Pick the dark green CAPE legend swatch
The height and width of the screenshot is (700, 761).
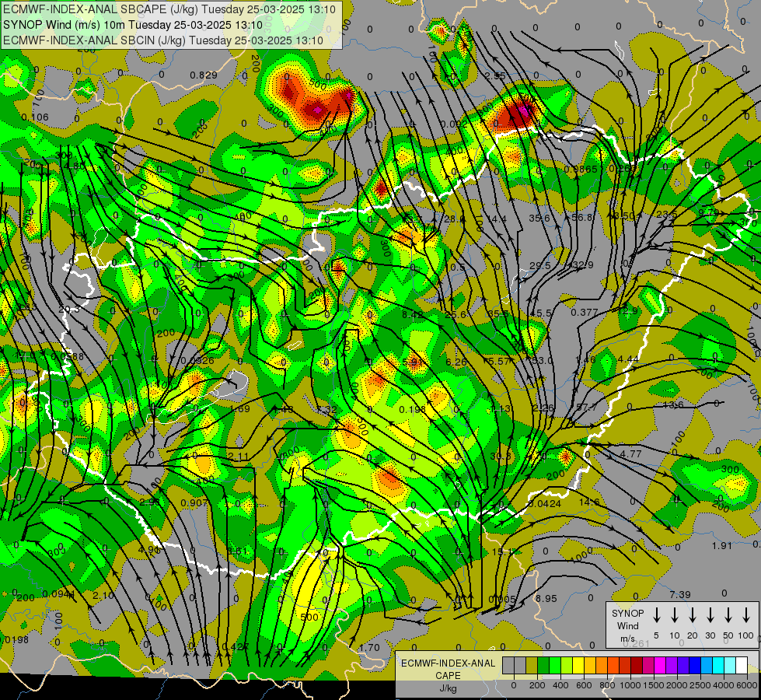543,666
